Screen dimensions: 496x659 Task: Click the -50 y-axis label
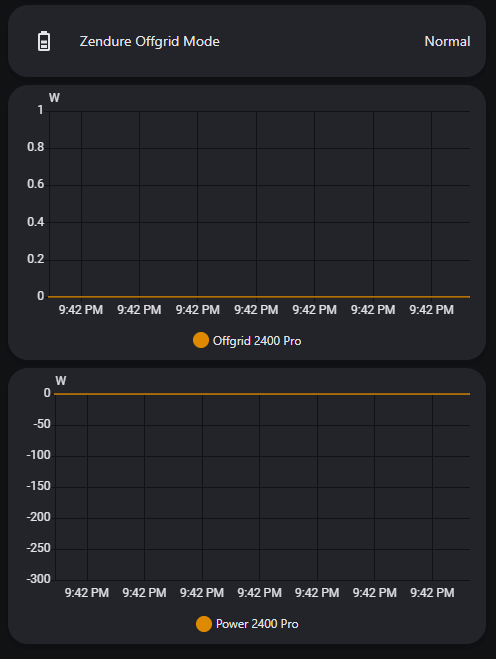42,424
